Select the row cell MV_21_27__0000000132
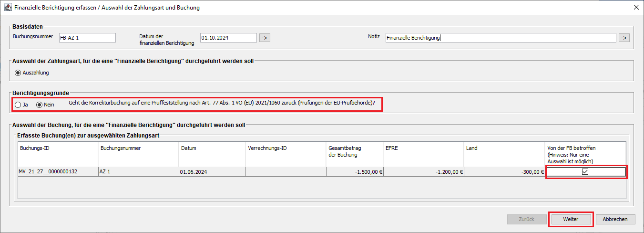The height and width of the screenshot is (233, 644). click(57, 172)
